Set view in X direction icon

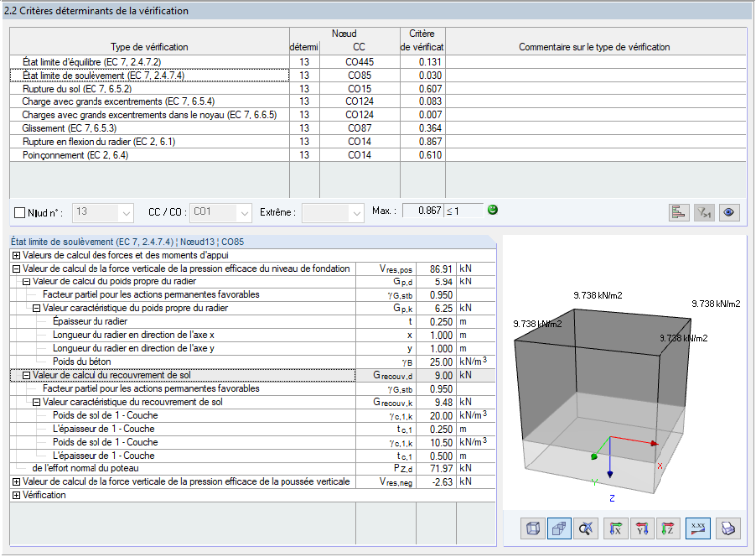tap(615, 528)
